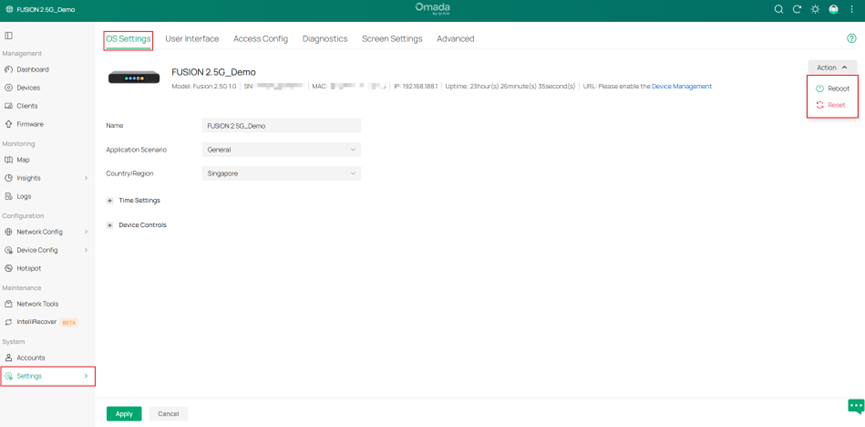Click the Insights pie chart icon
The image size is (865, 427).
click(x=8, y=178)
